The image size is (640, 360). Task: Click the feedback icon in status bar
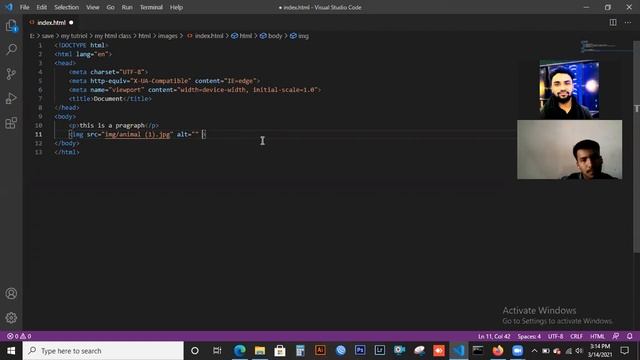tap(616, 336)
